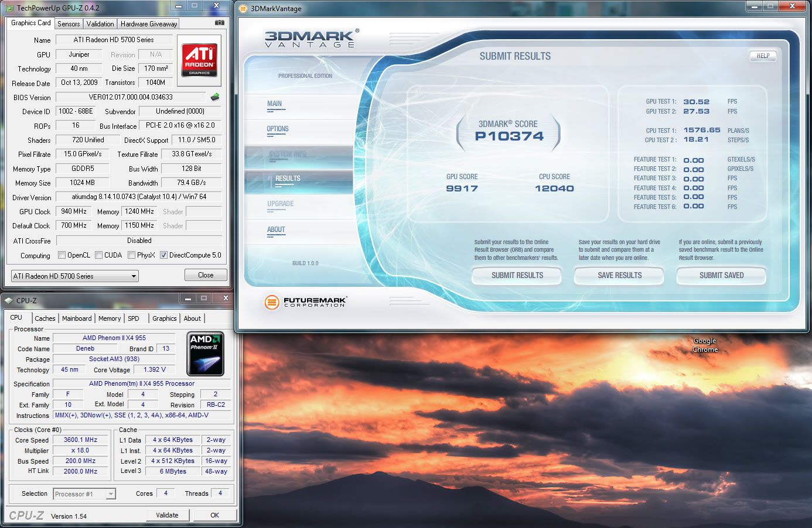Open ABOUT in 3DMark Vantage sidebar
The height and width of the screenshot is (528, 812).
276,229
